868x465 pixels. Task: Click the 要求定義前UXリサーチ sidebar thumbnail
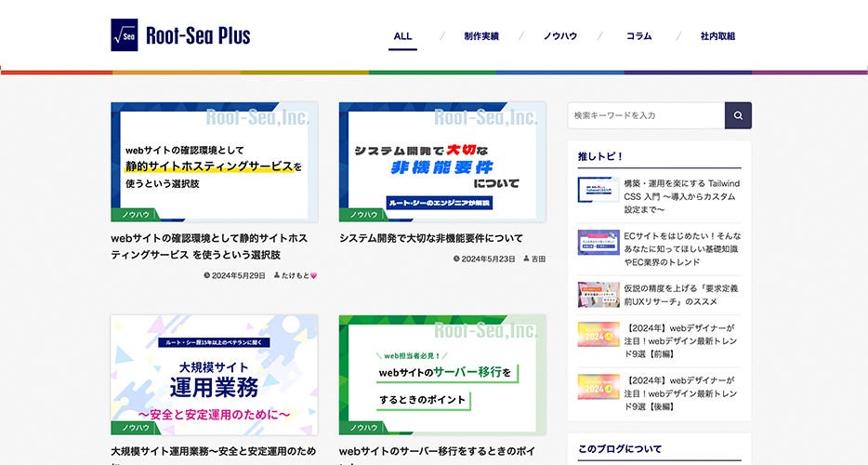click(x=598, y=295)
